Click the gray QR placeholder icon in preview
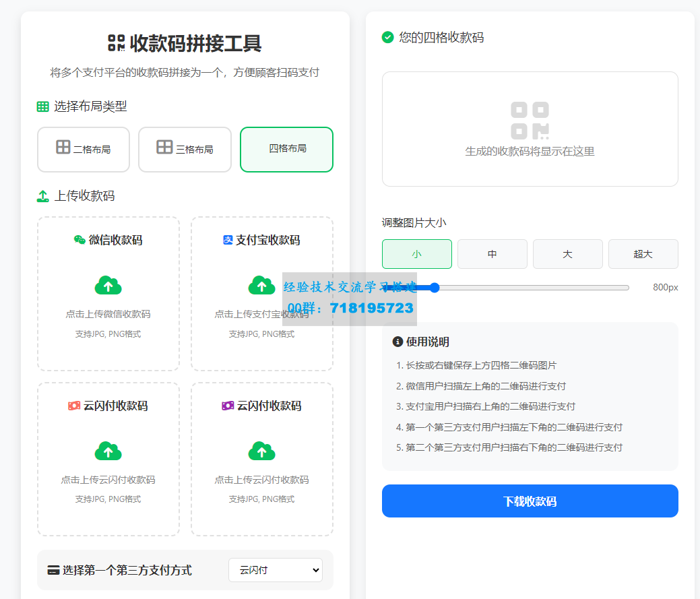The height and width of the screenshot is (599, 700). (530, 121)
